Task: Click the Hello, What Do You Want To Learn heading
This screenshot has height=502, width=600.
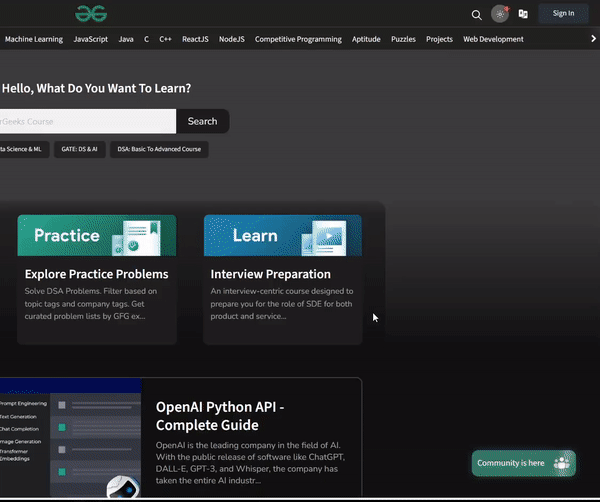Action: coord(96,88)
